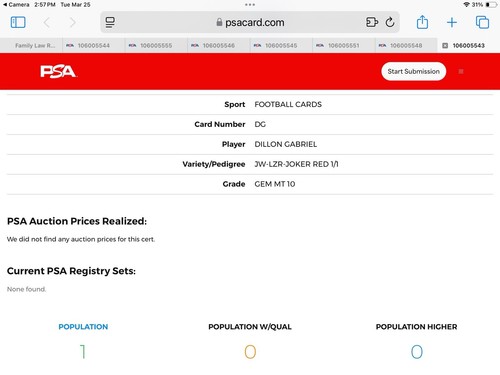
Task: Select the POPULATION W/QUAL label
Action: [250, 327]
